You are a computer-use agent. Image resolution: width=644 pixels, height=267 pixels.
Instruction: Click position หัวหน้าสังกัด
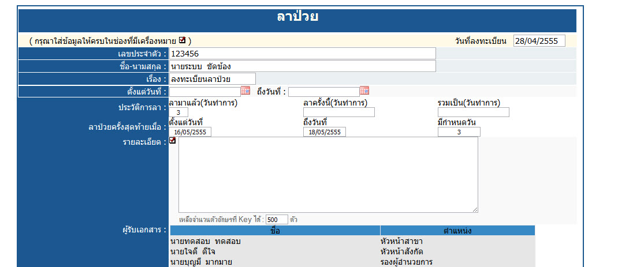point(401,251)
